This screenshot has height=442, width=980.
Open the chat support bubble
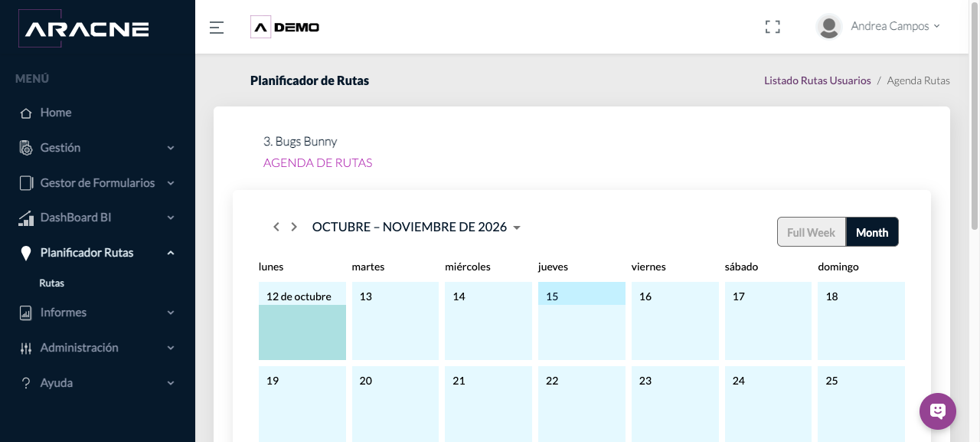point(938,411)
